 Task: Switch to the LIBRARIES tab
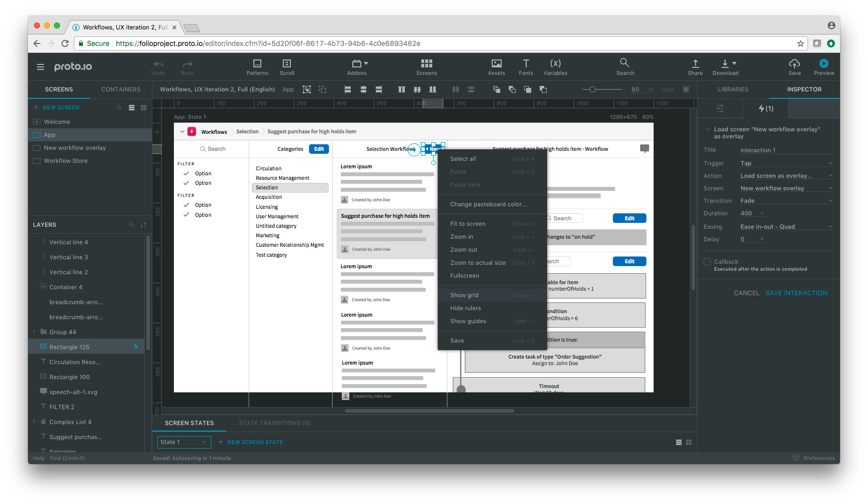733,89
